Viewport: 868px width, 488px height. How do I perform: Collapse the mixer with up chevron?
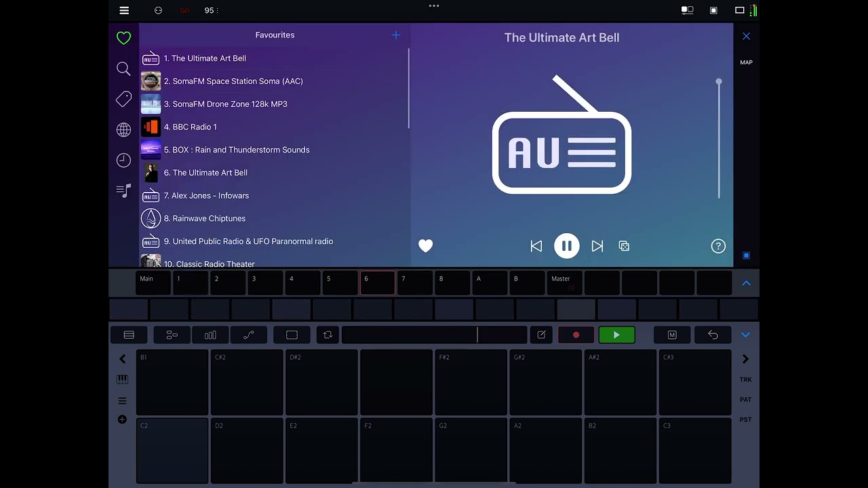click(746, 283)
